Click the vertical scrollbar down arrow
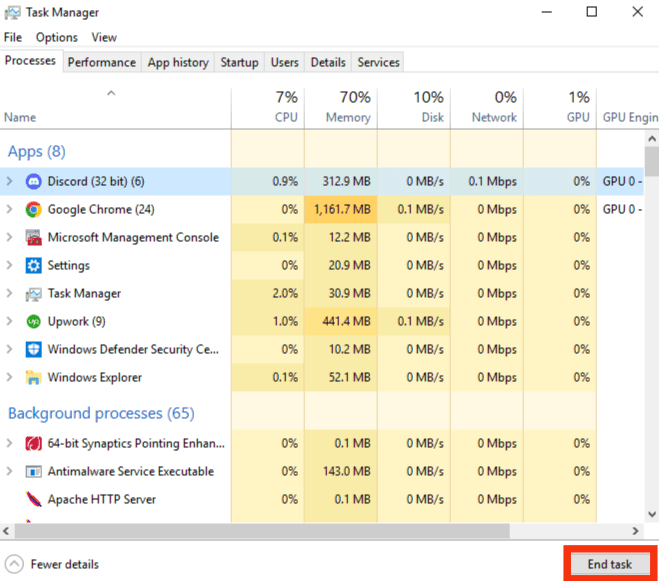The height and width of the screenshot is (581, 659). (652, 514)
